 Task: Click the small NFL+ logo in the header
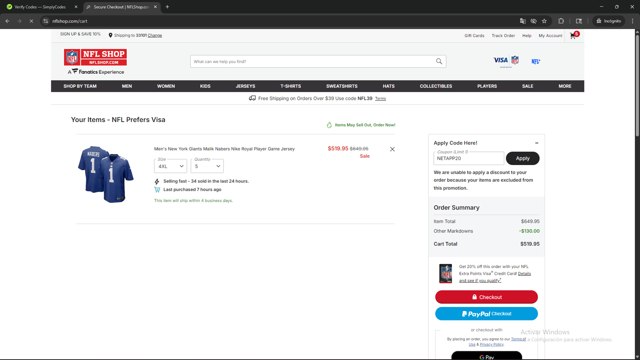pyautogui.click(x=536, y=61)
